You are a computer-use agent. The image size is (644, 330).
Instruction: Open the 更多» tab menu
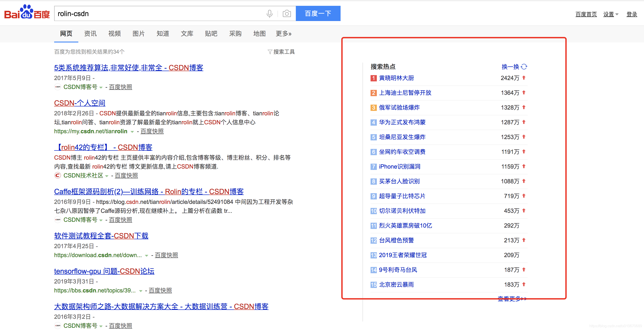283,34
